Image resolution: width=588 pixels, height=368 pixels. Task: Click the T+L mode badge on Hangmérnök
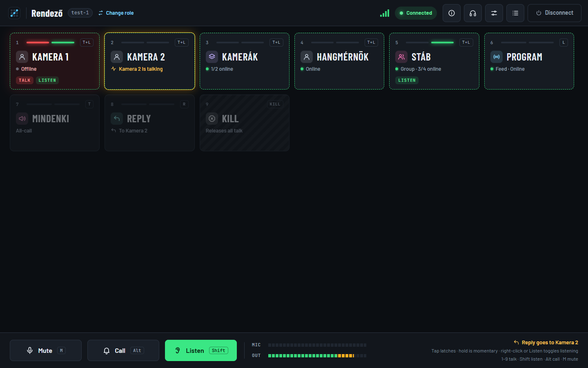(x=371, y=43)
